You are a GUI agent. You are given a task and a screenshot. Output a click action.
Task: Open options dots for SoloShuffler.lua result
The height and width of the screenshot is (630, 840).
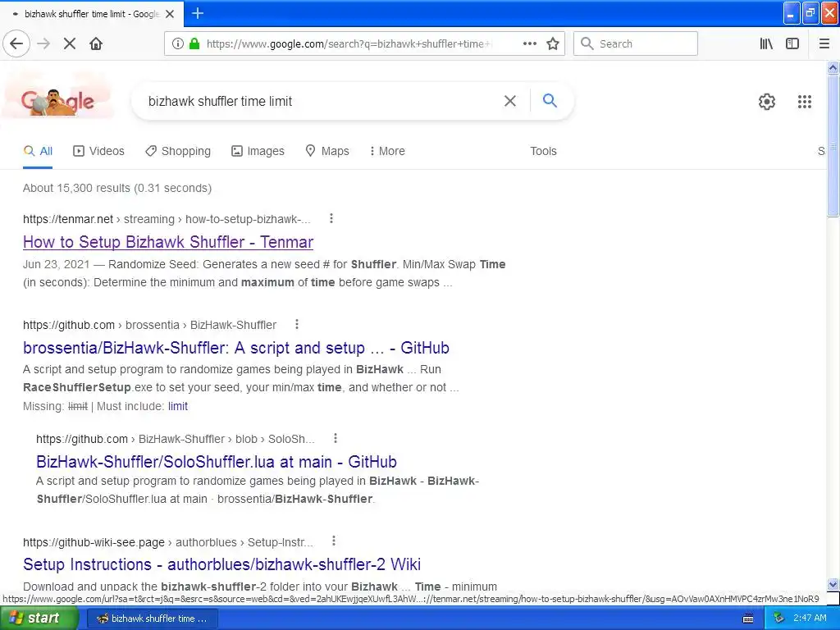[x=336, y=439]
